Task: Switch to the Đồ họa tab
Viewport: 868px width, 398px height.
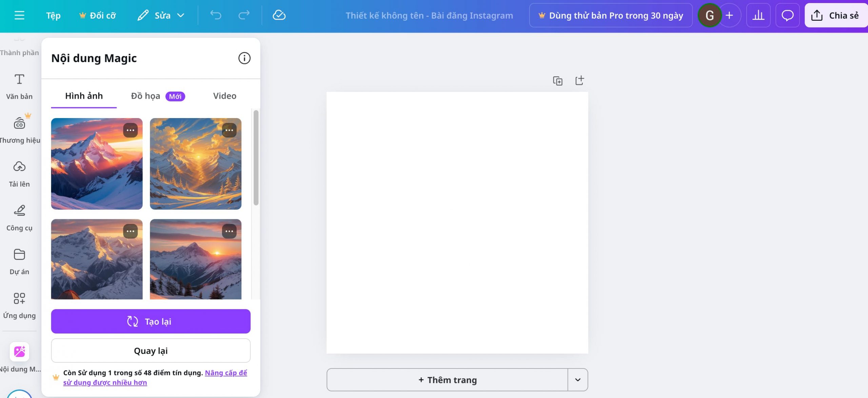Action: click(x=158, y=96)
